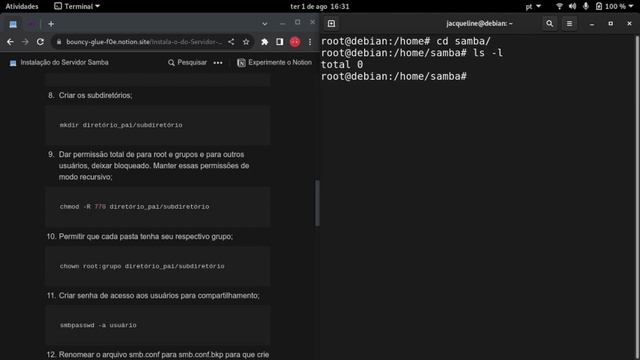Open a new terminal tab
640x360 pixels.
click(x=331, y=24)
